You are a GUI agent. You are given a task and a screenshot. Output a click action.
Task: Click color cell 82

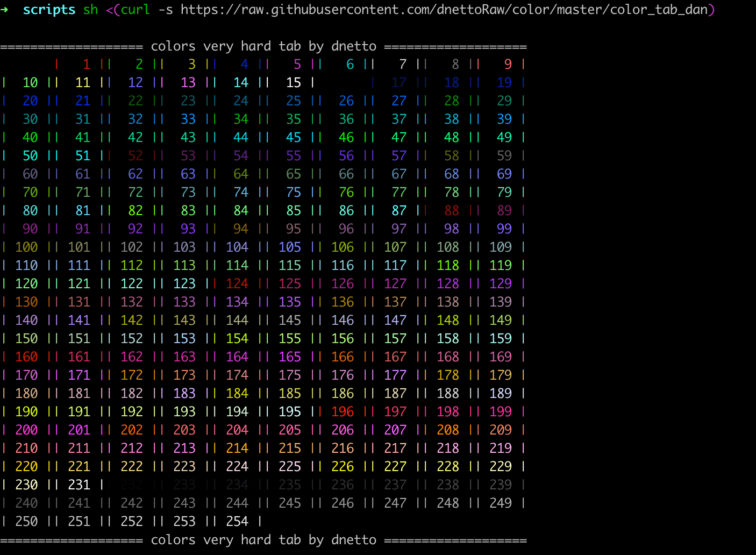pos(135,211)
